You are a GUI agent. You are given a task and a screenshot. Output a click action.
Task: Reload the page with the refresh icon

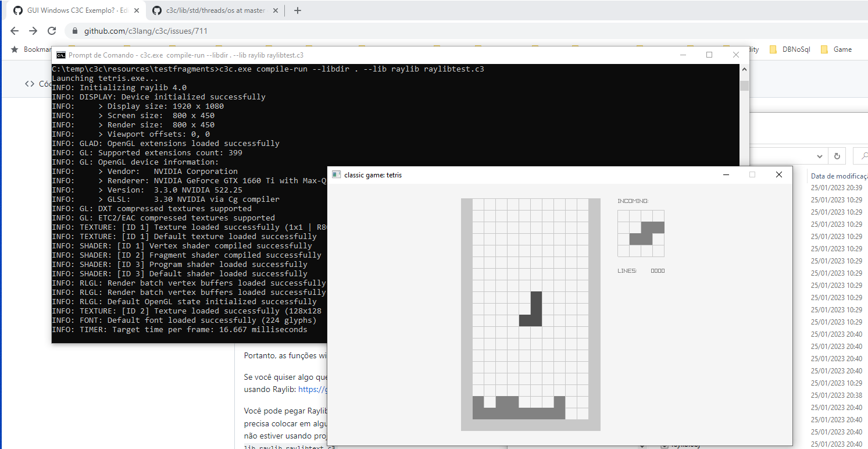pyautogui.click(x=52, y=31)
